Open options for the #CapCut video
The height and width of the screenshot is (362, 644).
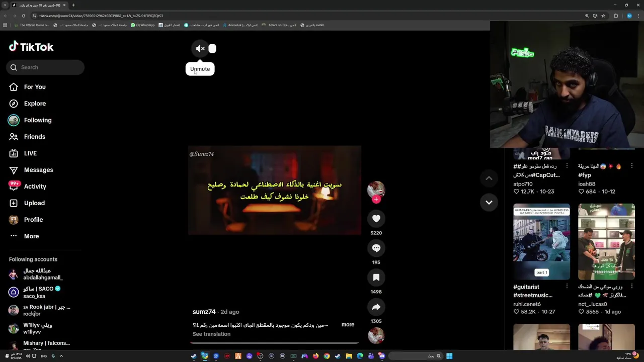click(x=567, y=166)
